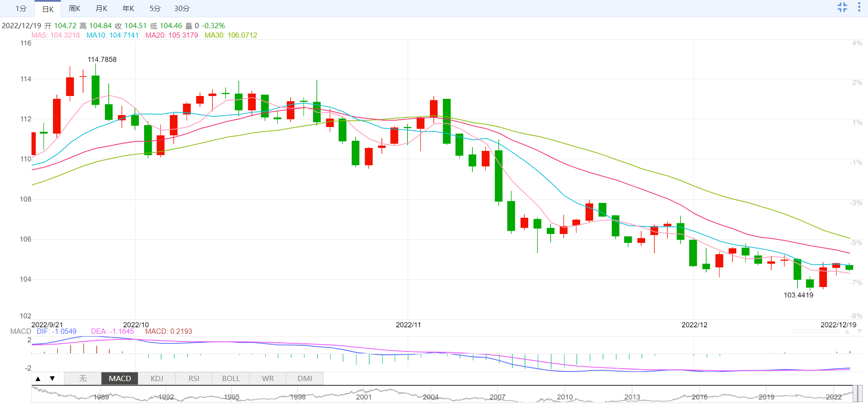Open the three-dot more options menu

tap(859, 7)
